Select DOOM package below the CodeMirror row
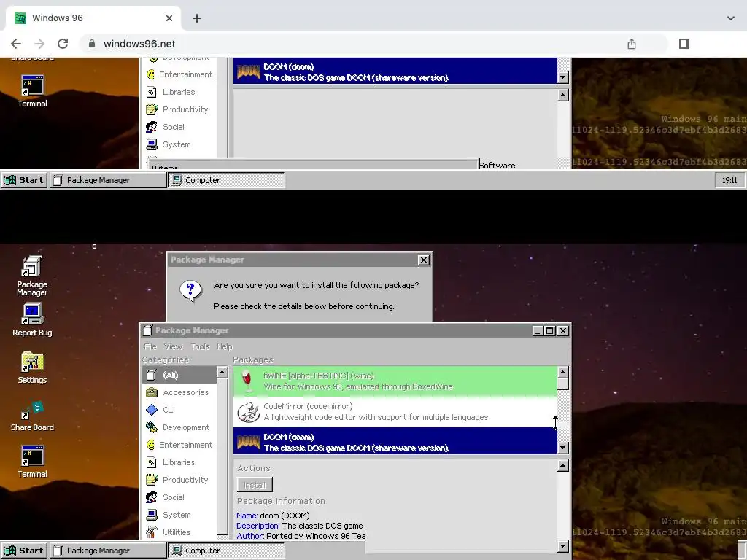The image size is (747, 560). 395,441
